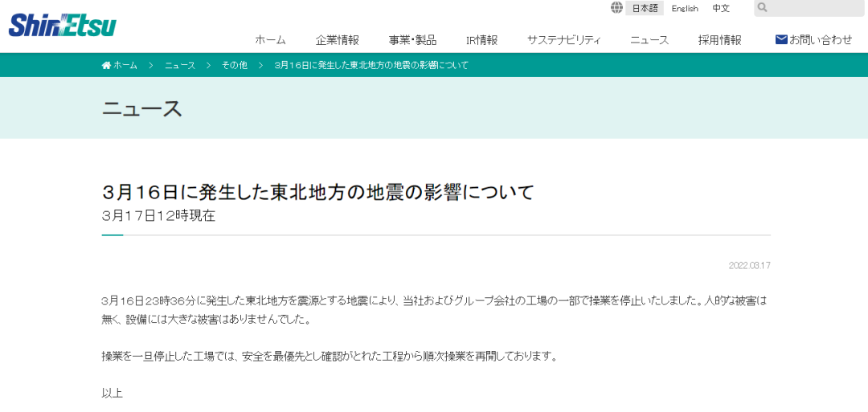The width and height of the screenshot is (868, 412).
Task: Click ニュース in the breadcrumb trail
Action: click(x=180, y=65)
